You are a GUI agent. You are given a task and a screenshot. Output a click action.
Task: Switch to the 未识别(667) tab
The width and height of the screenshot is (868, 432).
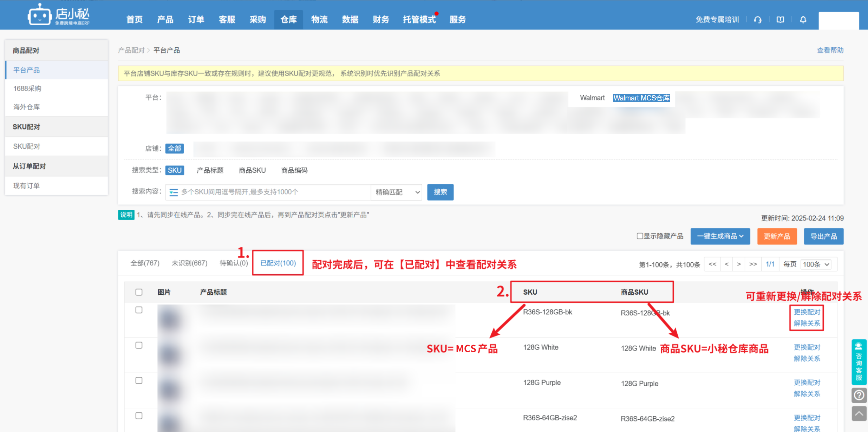click(189, 263)
